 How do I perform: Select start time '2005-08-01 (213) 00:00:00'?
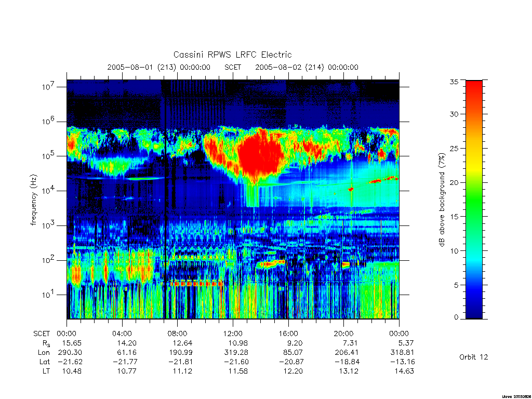(159, 67)
